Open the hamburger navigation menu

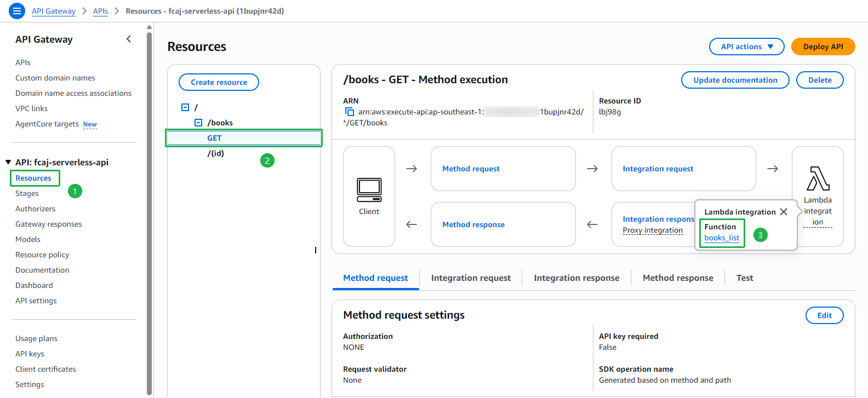(x=17, y=10)
